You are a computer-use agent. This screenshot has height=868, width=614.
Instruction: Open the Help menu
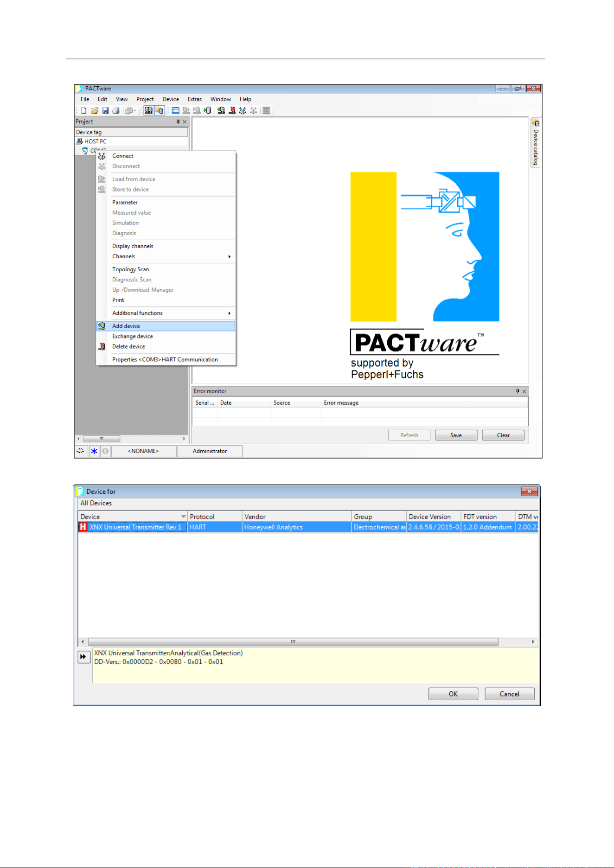click(246, 99)
